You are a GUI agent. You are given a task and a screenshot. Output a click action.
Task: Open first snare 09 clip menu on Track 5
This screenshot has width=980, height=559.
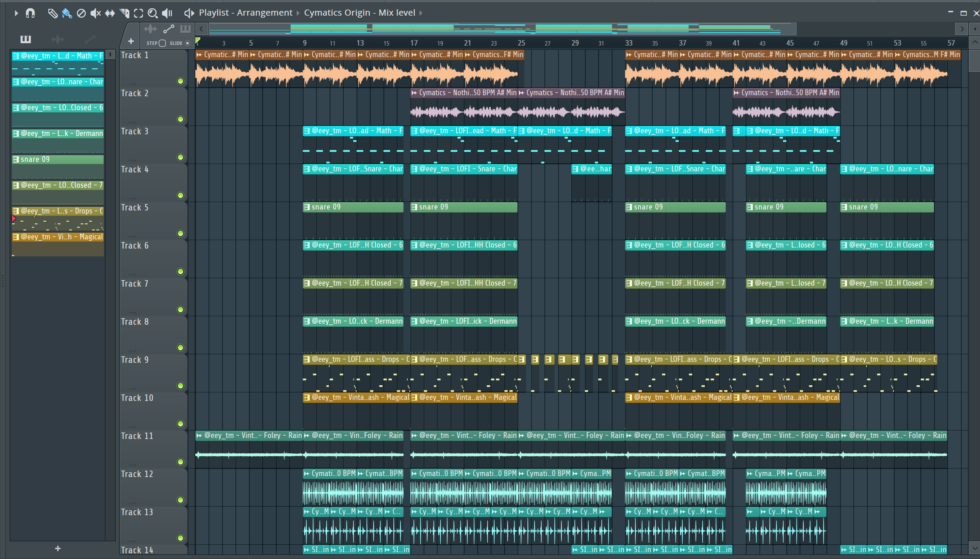[307, 207]
